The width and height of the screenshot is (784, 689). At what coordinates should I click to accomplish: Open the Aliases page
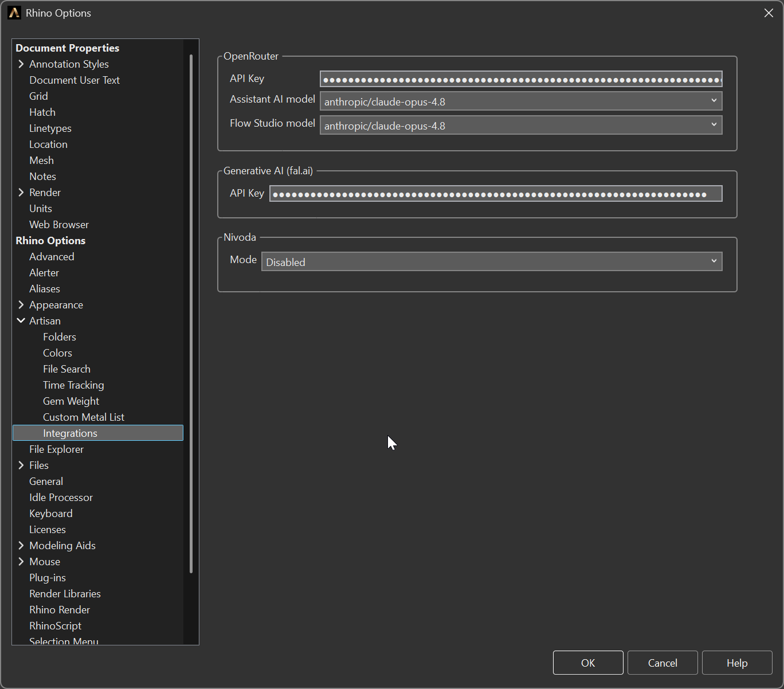point(45,289)
